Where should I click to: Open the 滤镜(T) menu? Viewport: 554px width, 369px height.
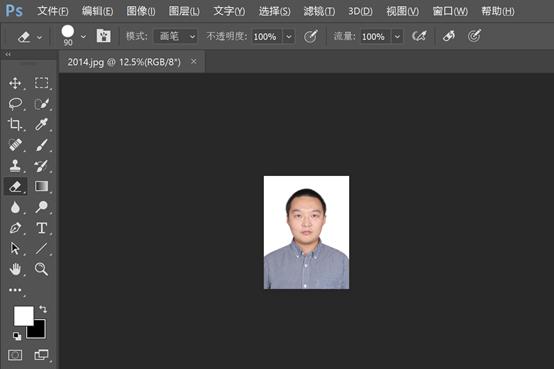(319, 11)
